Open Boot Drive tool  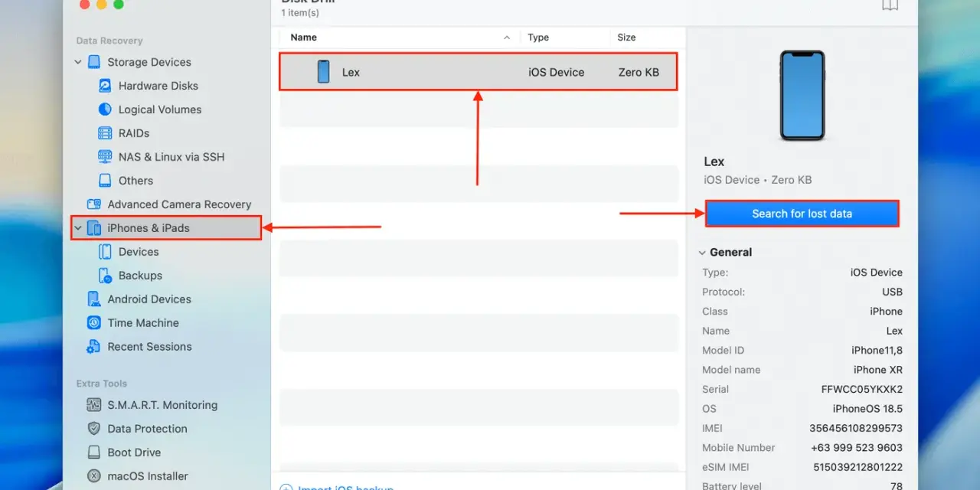134,452
